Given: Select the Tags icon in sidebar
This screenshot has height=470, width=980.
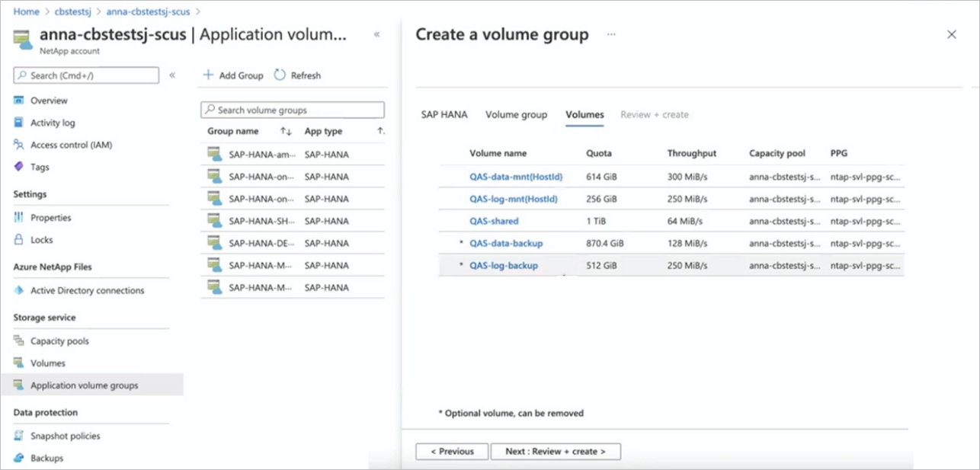Looking at the screenshot, I should click(x=19, y=167).
